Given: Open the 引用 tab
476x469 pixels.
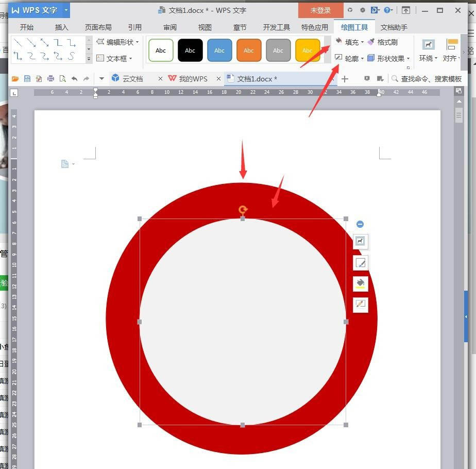Looking at the screenshot, I should 135,27.
